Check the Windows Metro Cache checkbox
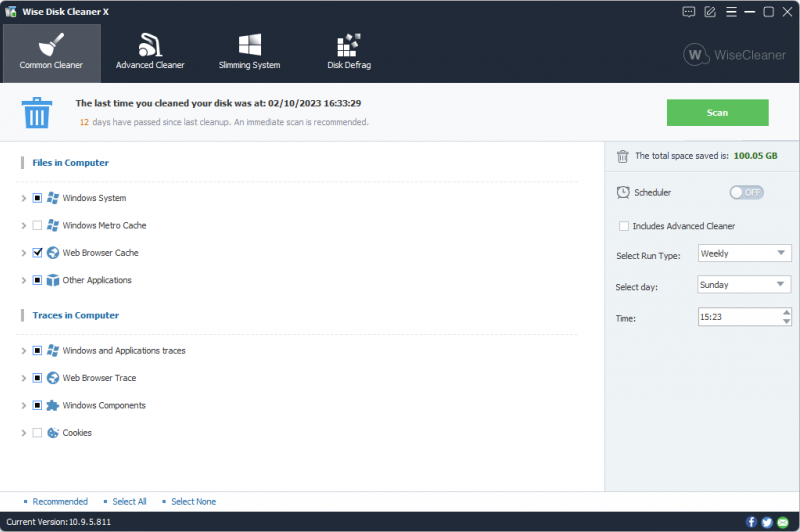This screenshot has width=800, height=532. [x=37, y=225]
